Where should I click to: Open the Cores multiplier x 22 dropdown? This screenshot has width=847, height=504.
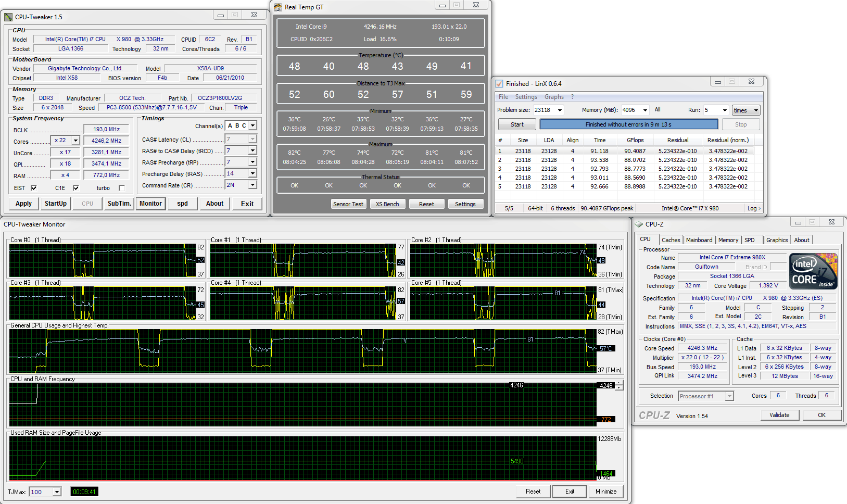click(75, 141)
